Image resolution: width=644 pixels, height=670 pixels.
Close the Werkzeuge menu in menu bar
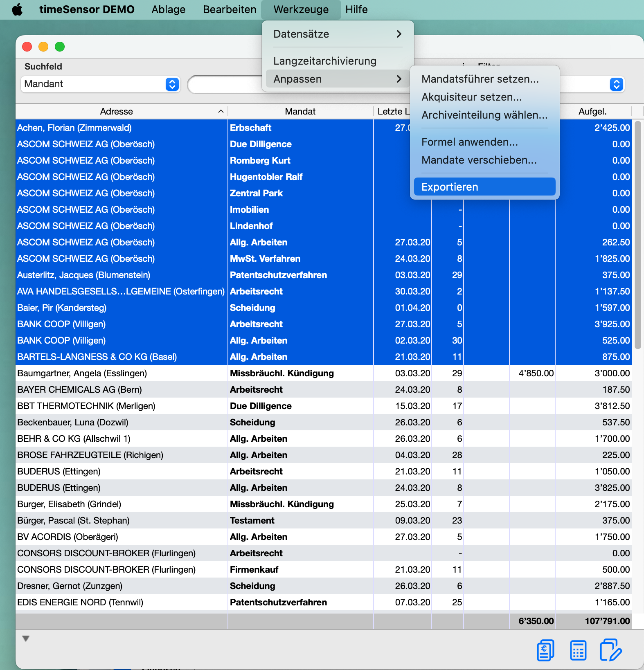301,9
